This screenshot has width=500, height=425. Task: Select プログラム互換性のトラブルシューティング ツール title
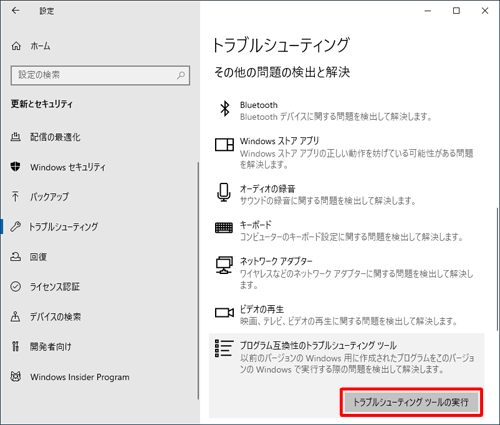tap(318, 345)
